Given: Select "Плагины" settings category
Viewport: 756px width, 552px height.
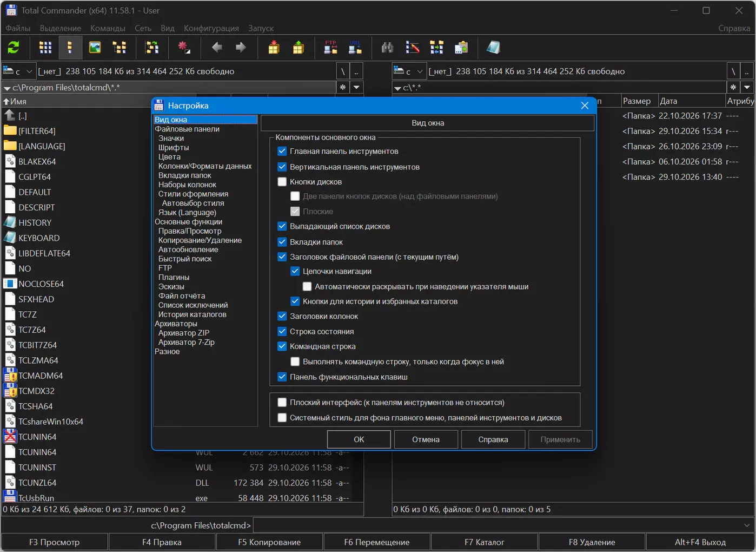Looking at the screenshot, I should click(174, 278).
